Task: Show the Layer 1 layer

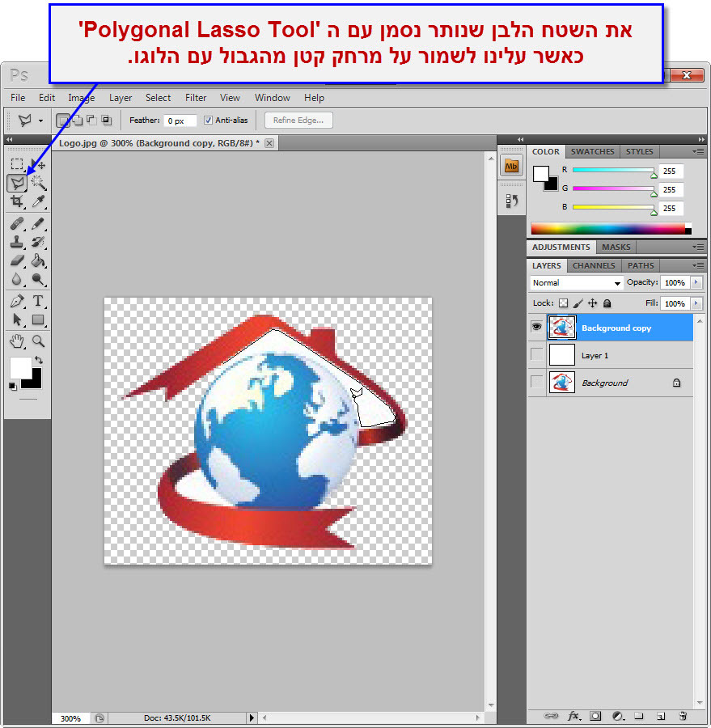Action: 536,354
